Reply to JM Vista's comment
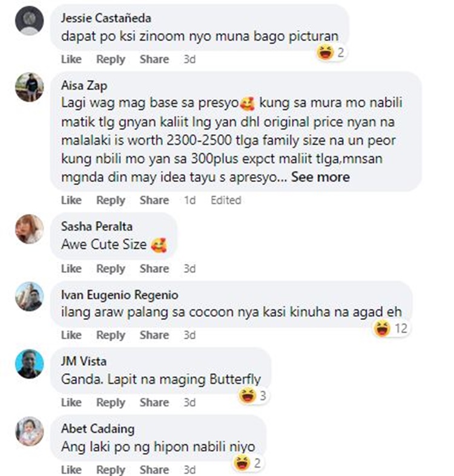This screenshot has width=454, height=476. point(111,402)
